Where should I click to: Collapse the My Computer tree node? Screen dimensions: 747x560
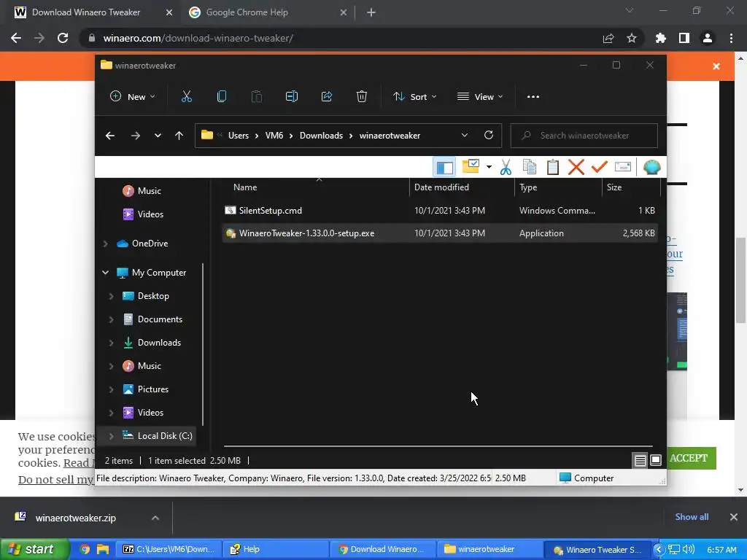tap(105, 273)
